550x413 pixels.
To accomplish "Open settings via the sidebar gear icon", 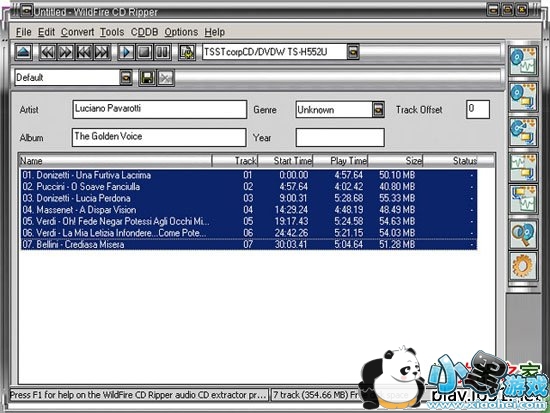I will (x=523, y=266).
